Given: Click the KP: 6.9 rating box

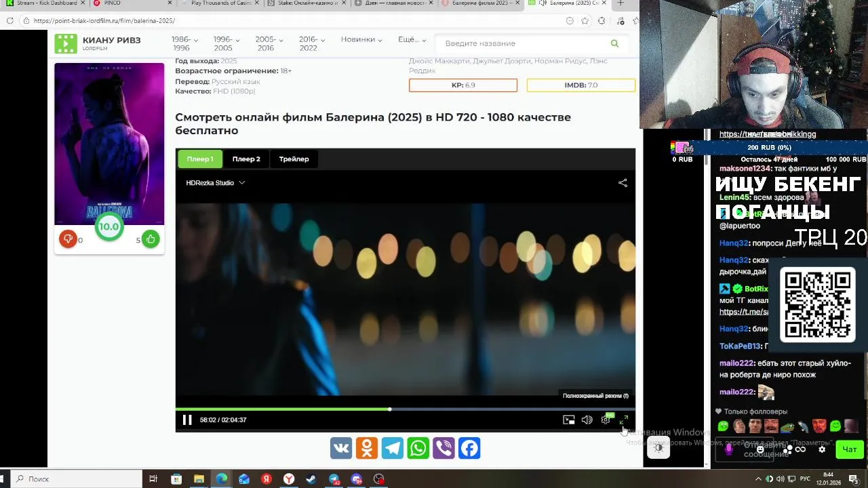Looking at the screenshot, I should pos(463,85).
